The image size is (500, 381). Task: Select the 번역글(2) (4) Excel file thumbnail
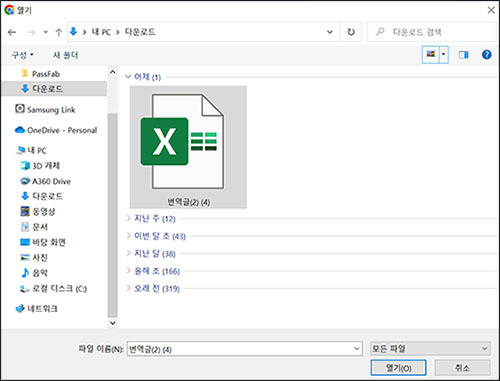pos(188,147)
